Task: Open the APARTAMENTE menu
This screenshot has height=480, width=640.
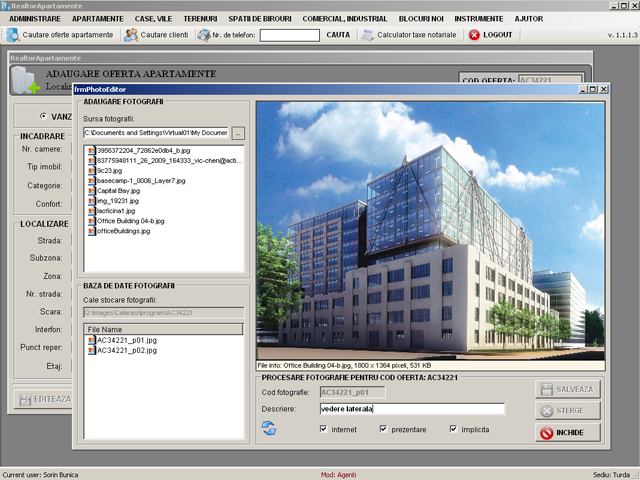Action: 98,19
